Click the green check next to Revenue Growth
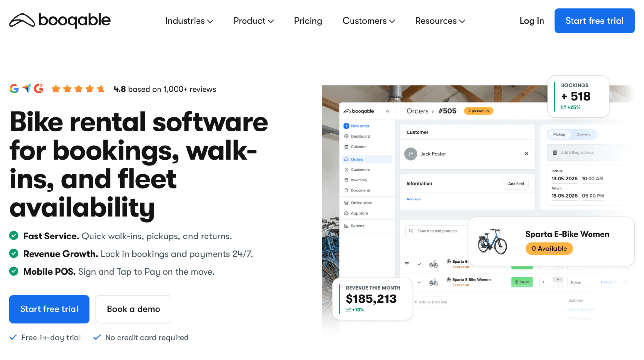Screen dimensions: 644x360 14,253
